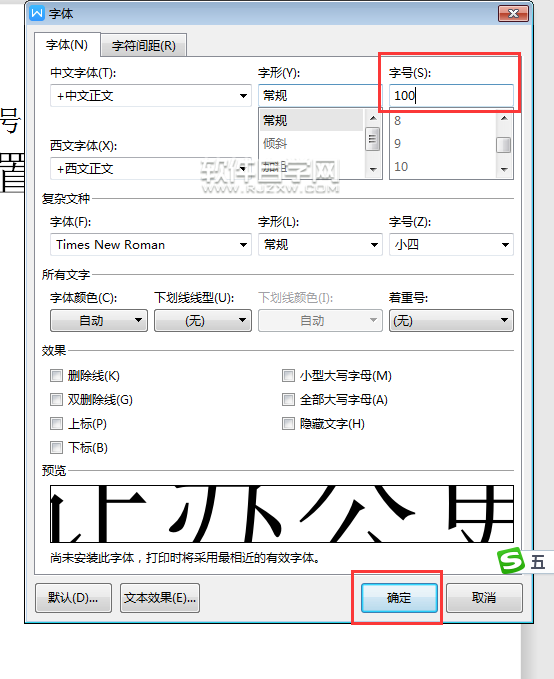
Task: Enable the 双删除线(G) checkbox
Action: [x=56, y=399]
